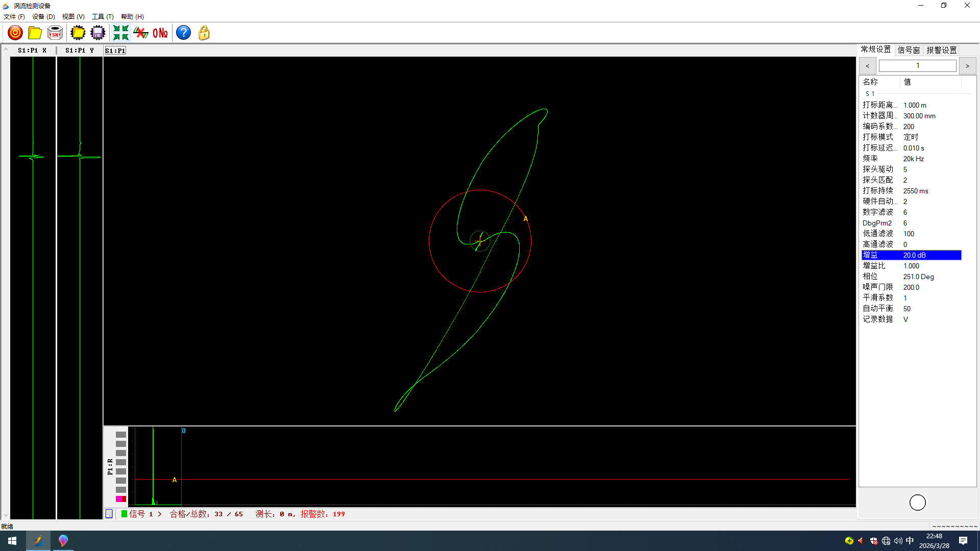Select the 相位 251.0 Deg row
The width and height of the screenshot is (980, 551).
pyautogui.click(x=912, y=277)
